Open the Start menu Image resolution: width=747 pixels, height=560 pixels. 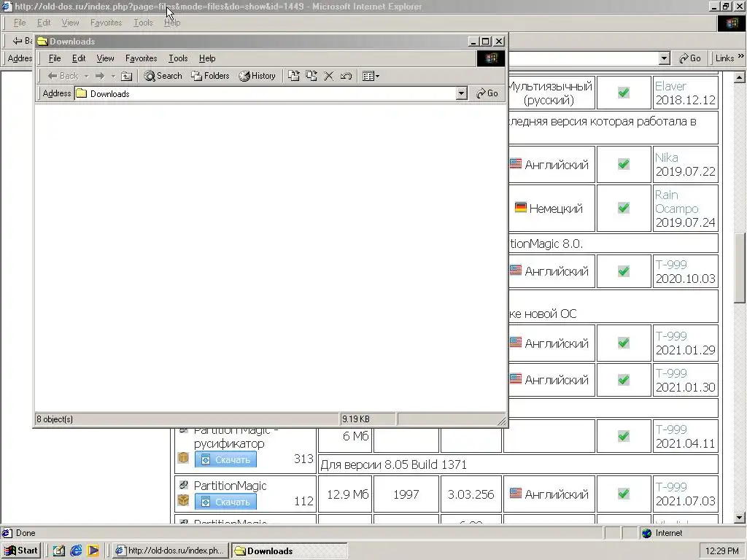point(20,551)
